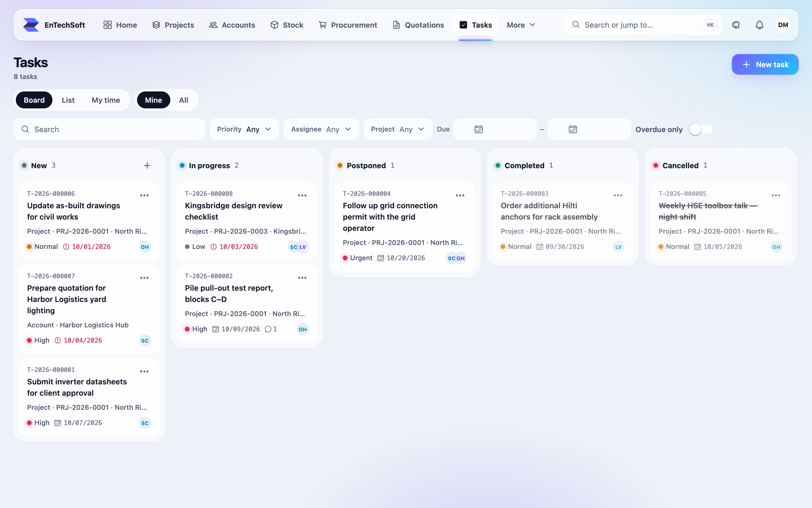812x508 pixels.
Task: Switch to the My time view
Action: click(x=106, y=100)
